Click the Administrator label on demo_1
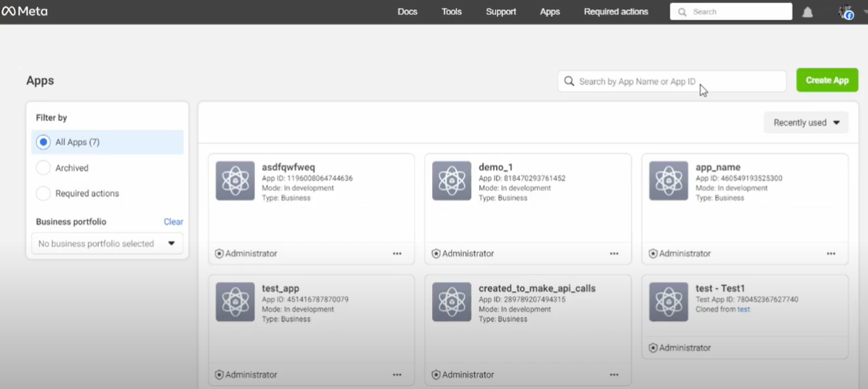Screen dimensions: 868x389 (x=468, y=253)
